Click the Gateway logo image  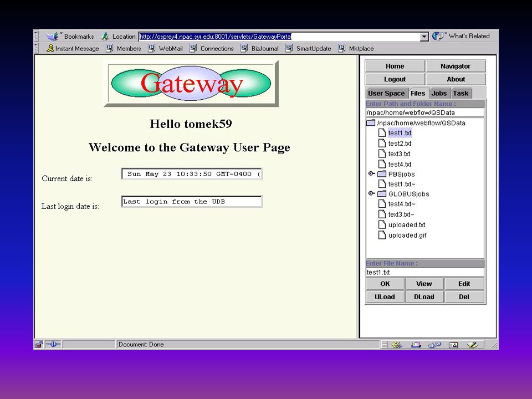tap(191, 84)
